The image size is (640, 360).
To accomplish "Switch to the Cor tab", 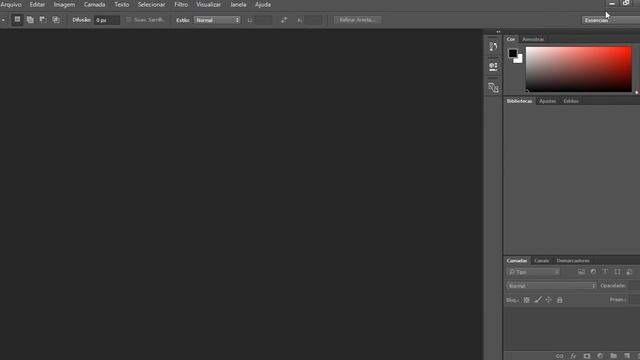I will pyautogui.click(x=511, y=39).
